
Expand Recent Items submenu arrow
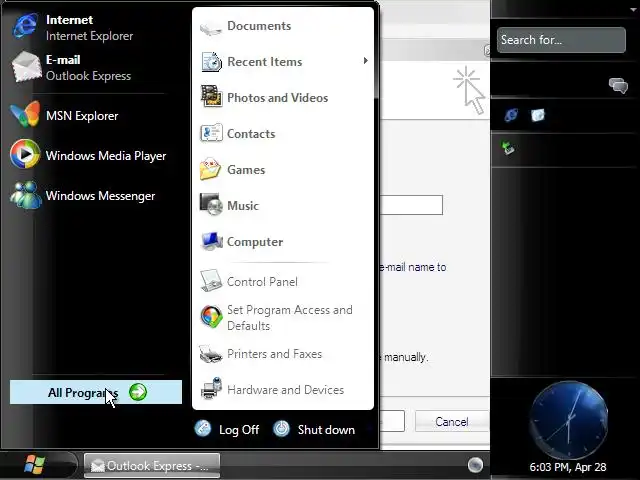point(365,61)
